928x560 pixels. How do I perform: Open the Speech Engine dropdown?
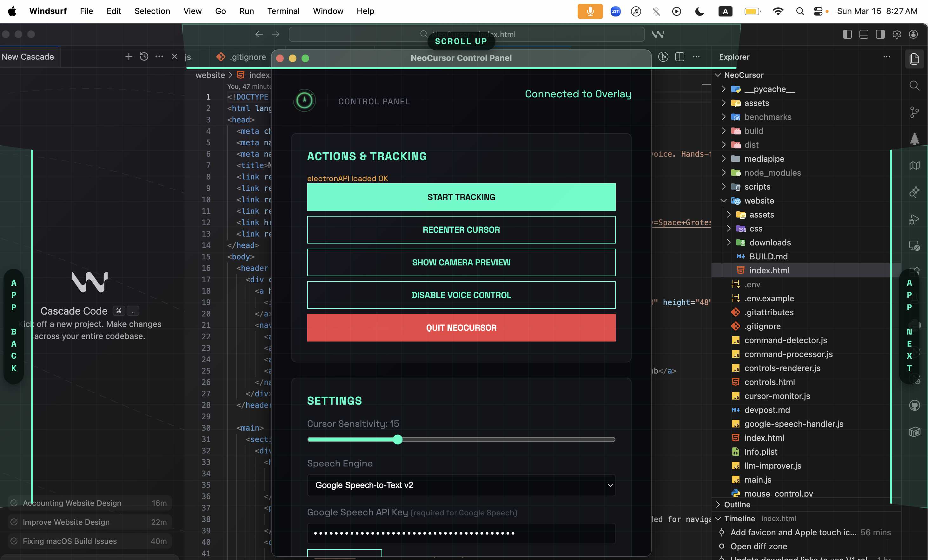pos(461,485)
